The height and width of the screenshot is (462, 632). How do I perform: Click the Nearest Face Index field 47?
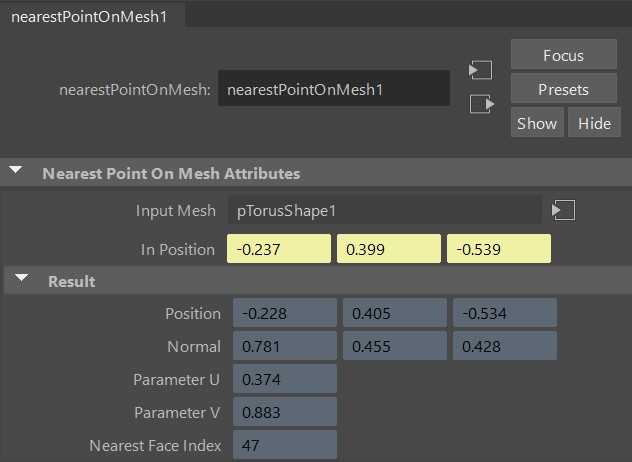pyautogui.click(x=285, y=445)
